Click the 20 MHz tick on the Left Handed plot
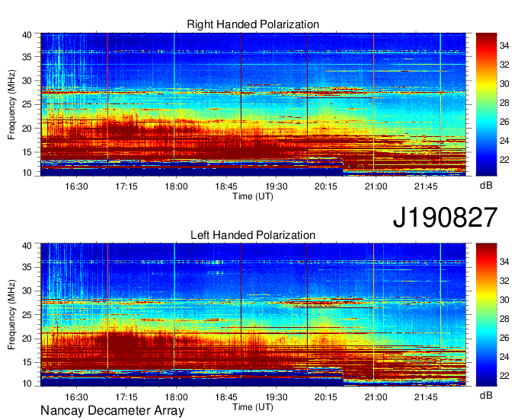 [27, 339]
